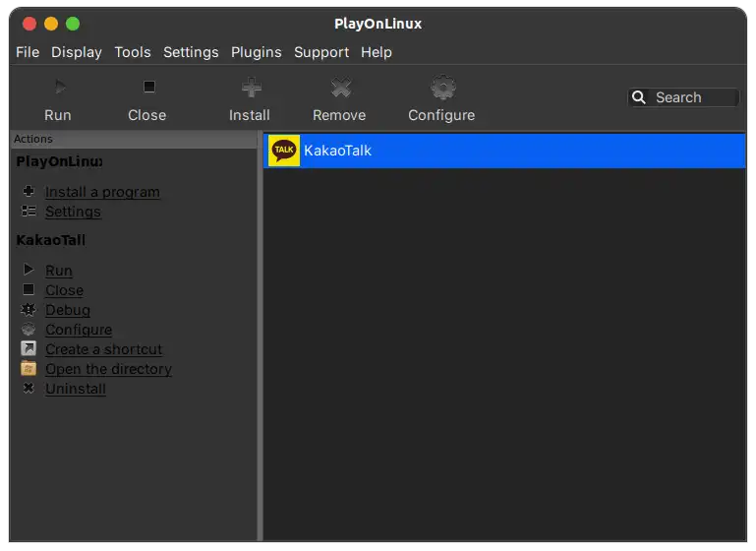
Task: Click square icon beside sidebar Close
Action: click(x=29, y=289)
